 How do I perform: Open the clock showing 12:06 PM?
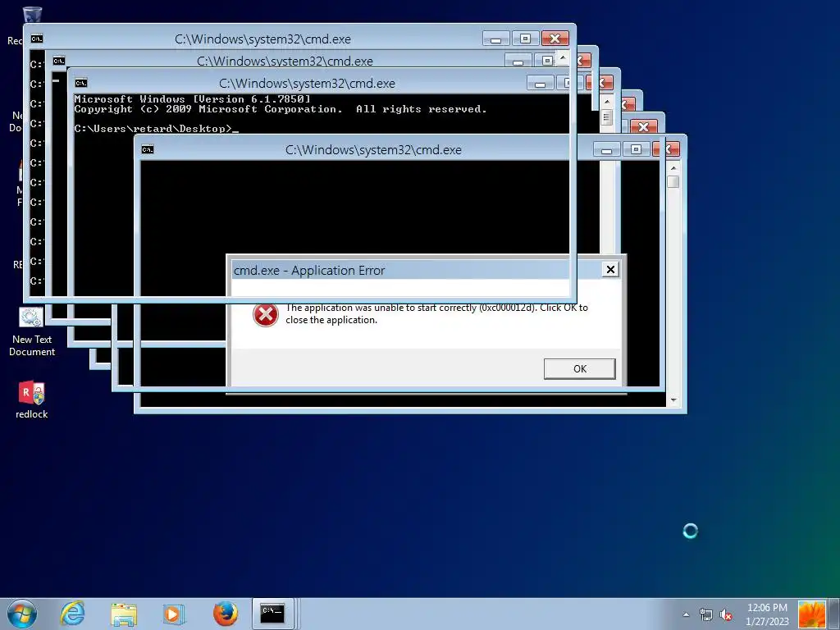(767, 614)
